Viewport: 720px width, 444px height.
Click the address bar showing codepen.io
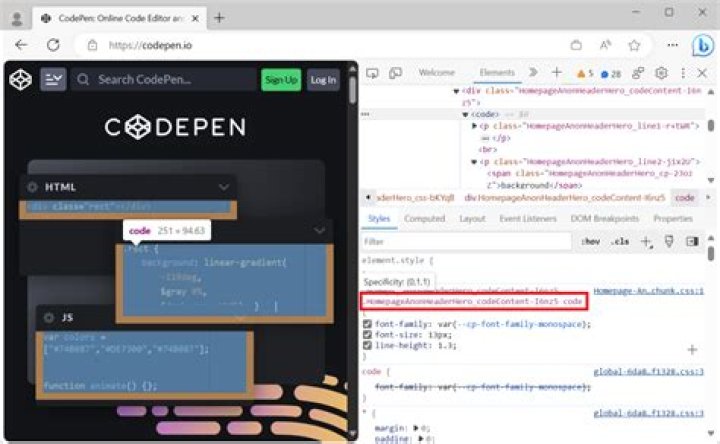pyautogui.click(x=321, y=45)
